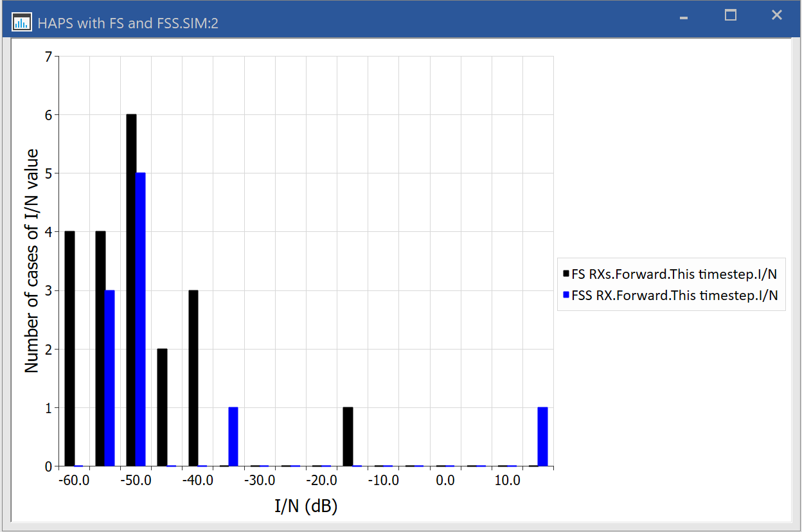This screenshot has height=532, width=802.
Task: Select the blue bar near -35 dB
Action: click(233, 437)
